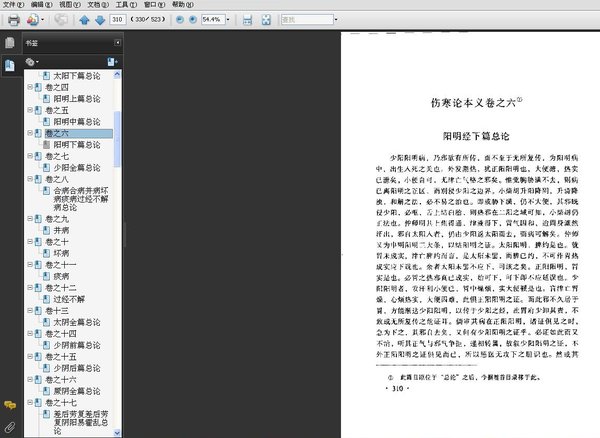Open the Pages thumbnails panel icon

click(x=10, y=43)
